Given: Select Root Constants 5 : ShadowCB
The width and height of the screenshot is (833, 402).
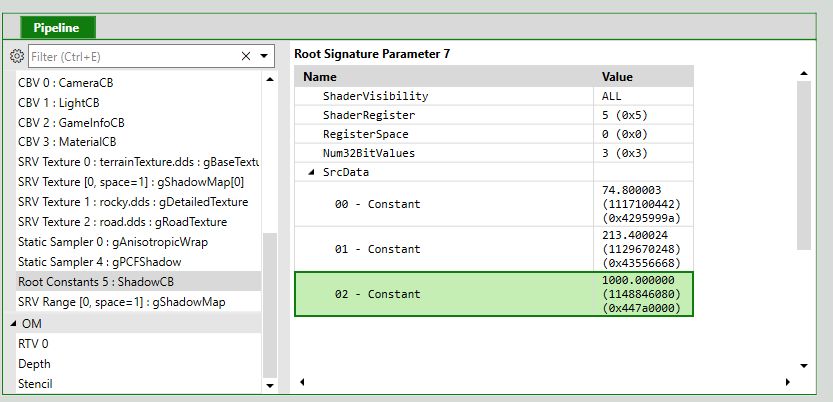Looking at the screenshot, I should pos(138,281).
